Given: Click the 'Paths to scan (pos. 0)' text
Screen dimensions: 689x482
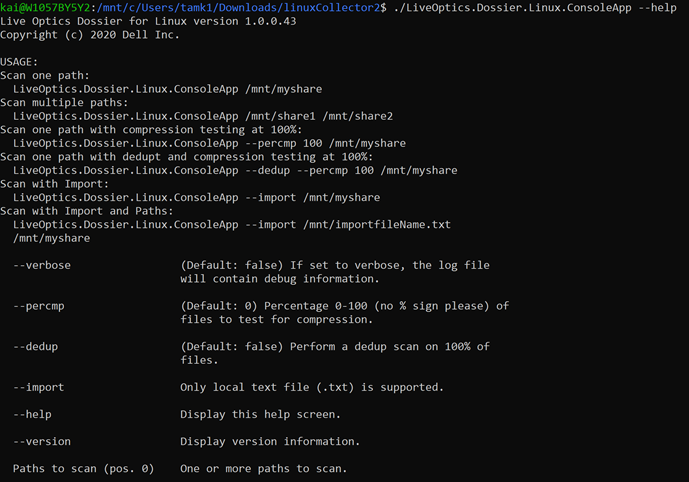Looking at the screenshot, I should pos(83,469).
